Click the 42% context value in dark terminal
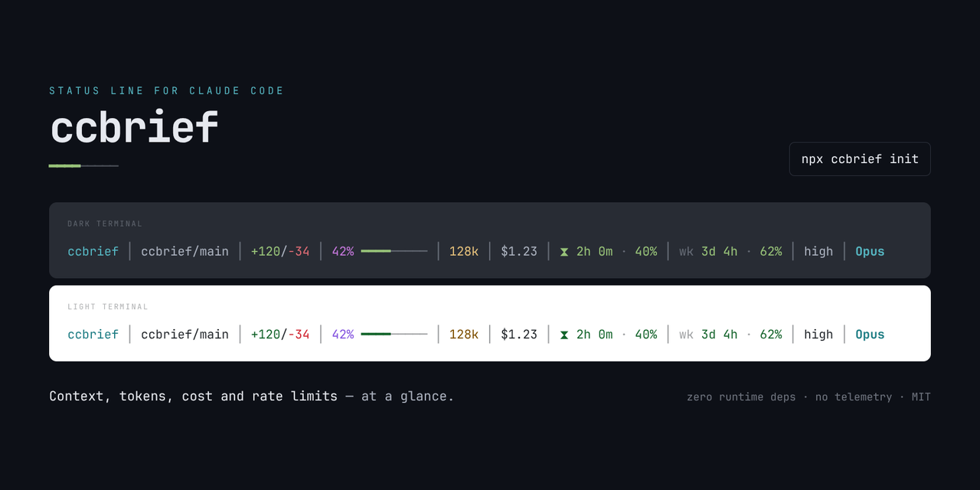The image size is (980, 490). [x=343, y=251]
